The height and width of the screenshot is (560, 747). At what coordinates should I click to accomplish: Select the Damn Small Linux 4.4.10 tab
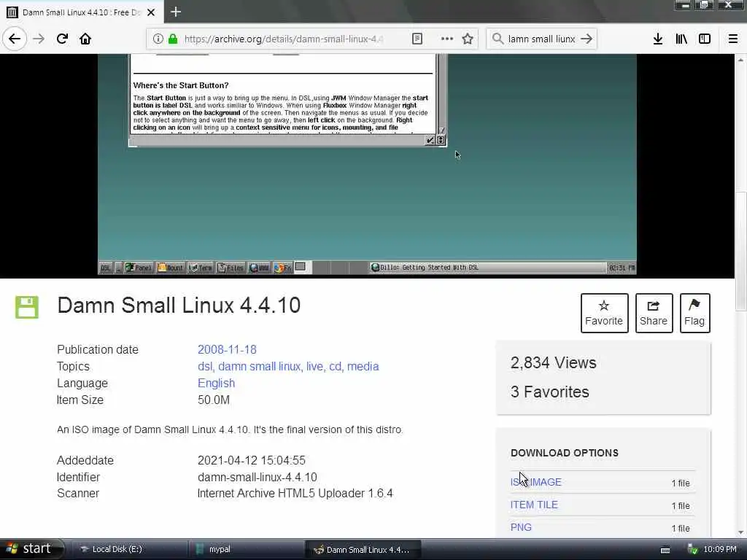pyautogui.click(x=81, y=12)
